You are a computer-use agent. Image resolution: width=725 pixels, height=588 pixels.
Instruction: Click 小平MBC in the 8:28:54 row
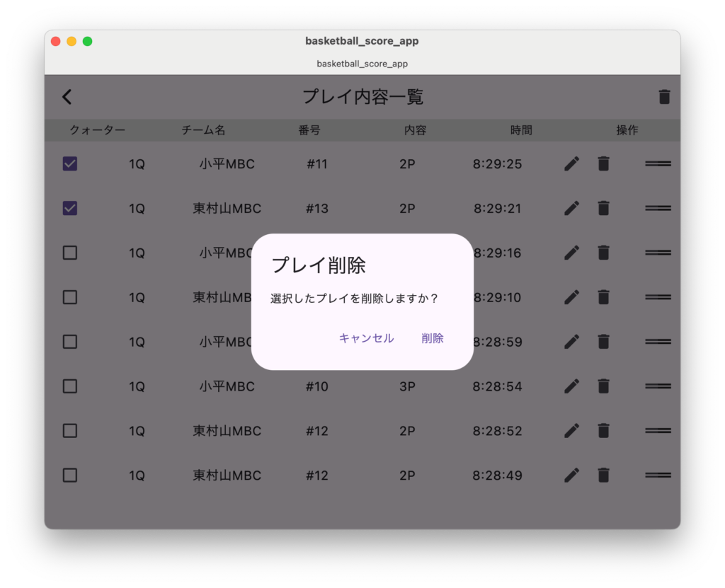227,386
